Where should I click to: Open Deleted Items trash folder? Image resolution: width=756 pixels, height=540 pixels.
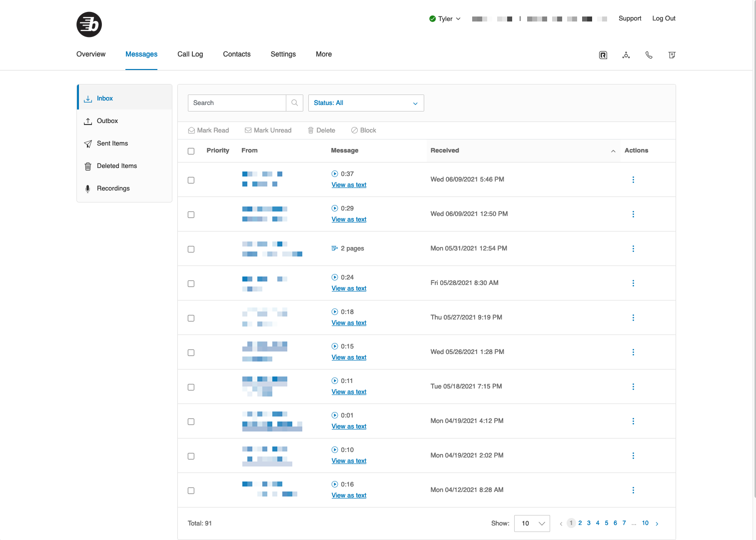click(116, 166)
